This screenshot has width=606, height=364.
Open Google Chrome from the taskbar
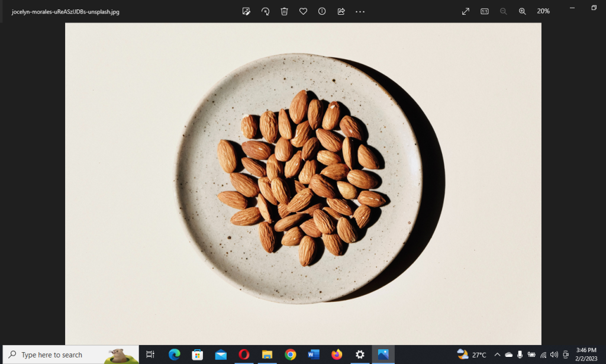tap(290, 355)
